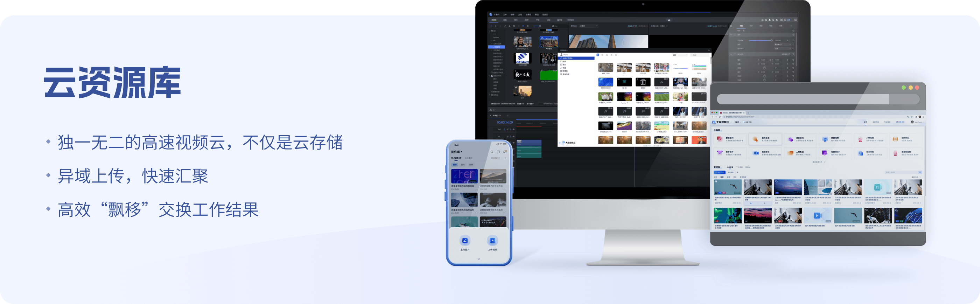Tap the search icon in the phone app
The image size is (980, 304).
492,152
